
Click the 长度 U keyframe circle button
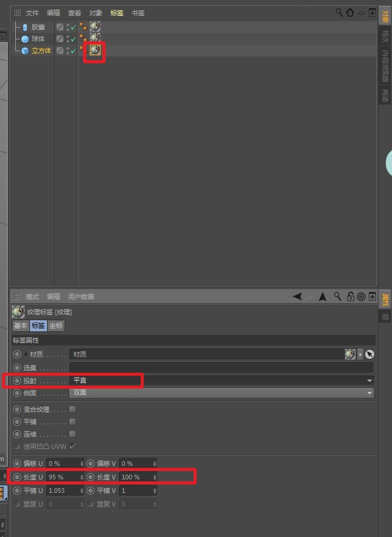pyautogui.click(x=17, y=476)
